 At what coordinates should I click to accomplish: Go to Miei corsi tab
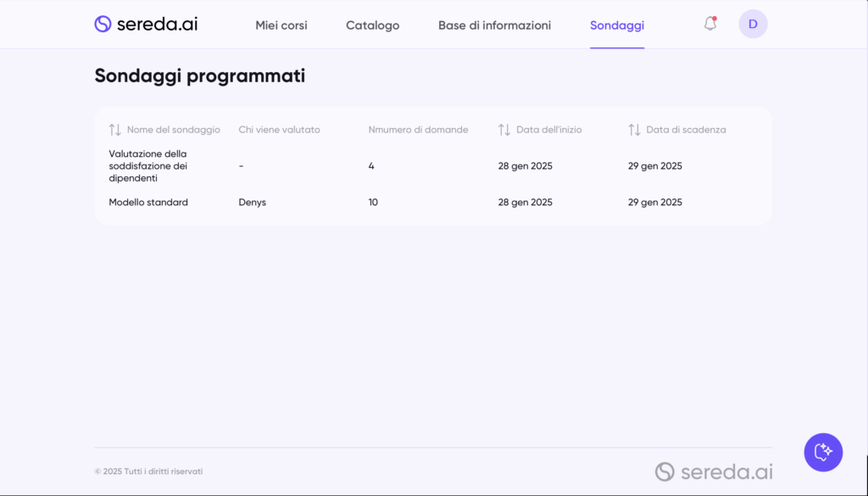click(281, 25)
